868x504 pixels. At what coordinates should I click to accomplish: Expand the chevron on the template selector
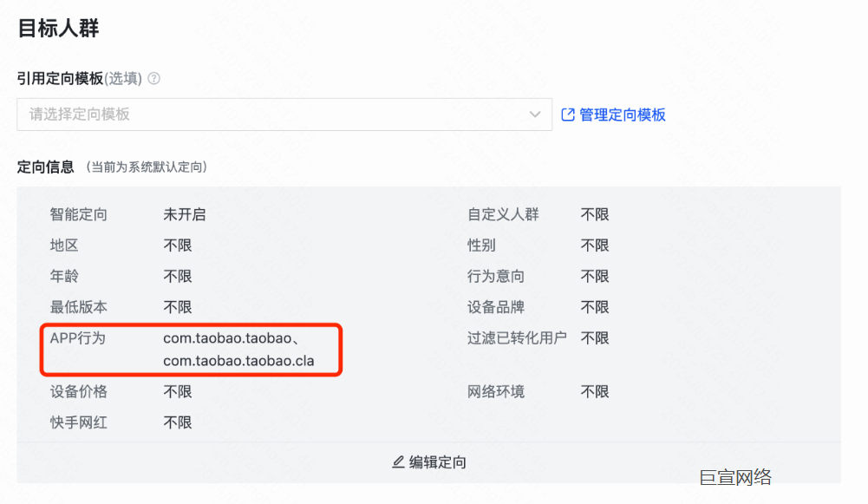click(536, 115)
